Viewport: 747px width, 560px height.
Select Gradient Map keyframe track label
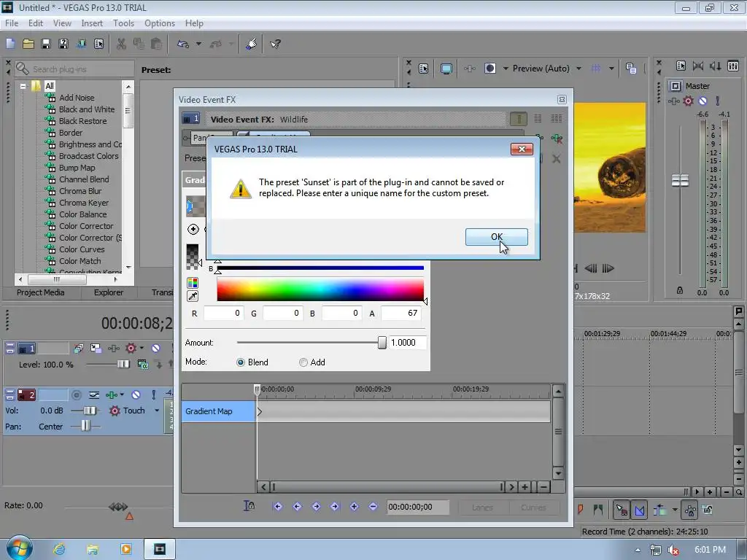[218, 411]
